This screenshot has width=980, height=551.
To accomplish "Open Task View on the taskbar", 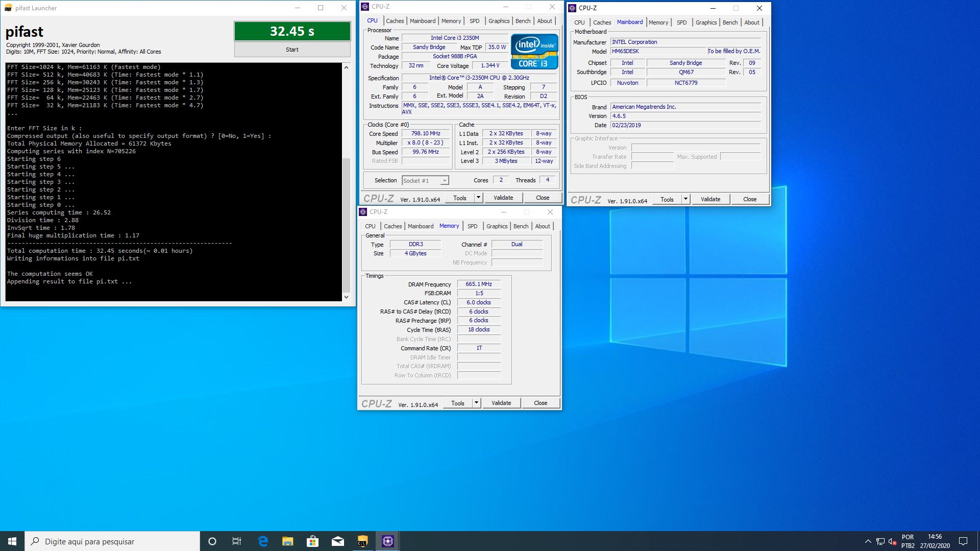I will [x=237, y=541].
